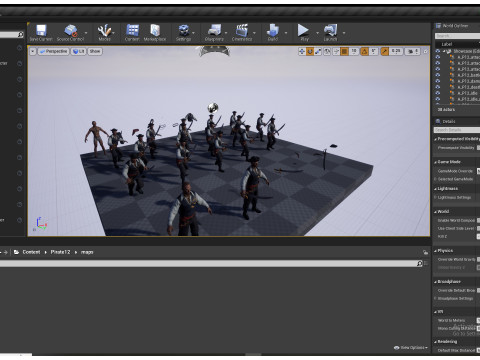
Task: Collapse the Physics section
Action: [x=435, y=251]
